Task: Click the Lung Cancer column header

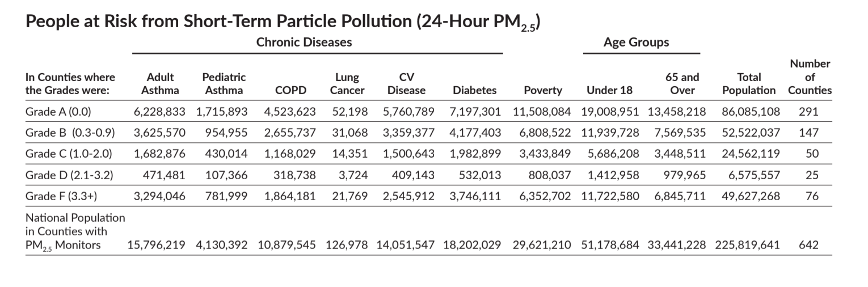Action: click(347, 83)
